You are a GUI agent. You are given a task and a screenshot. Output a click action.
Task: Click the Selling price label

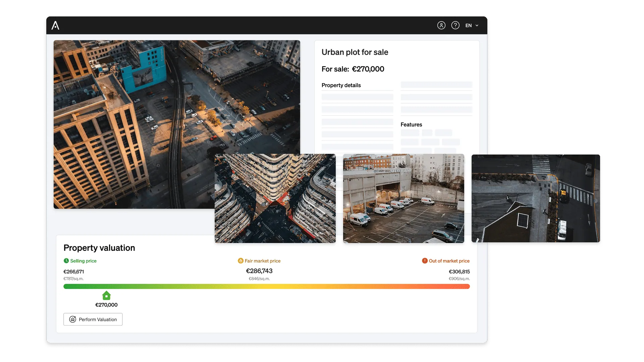83,261
